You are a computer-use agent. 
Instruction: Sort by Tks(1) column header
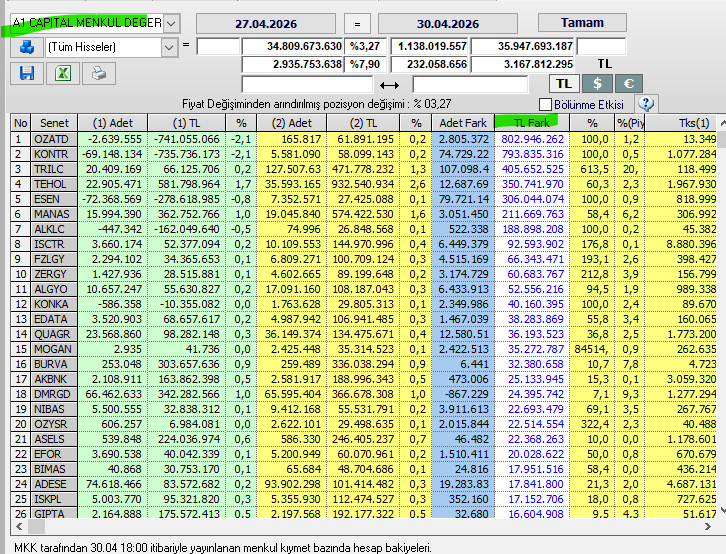(681, 123)
